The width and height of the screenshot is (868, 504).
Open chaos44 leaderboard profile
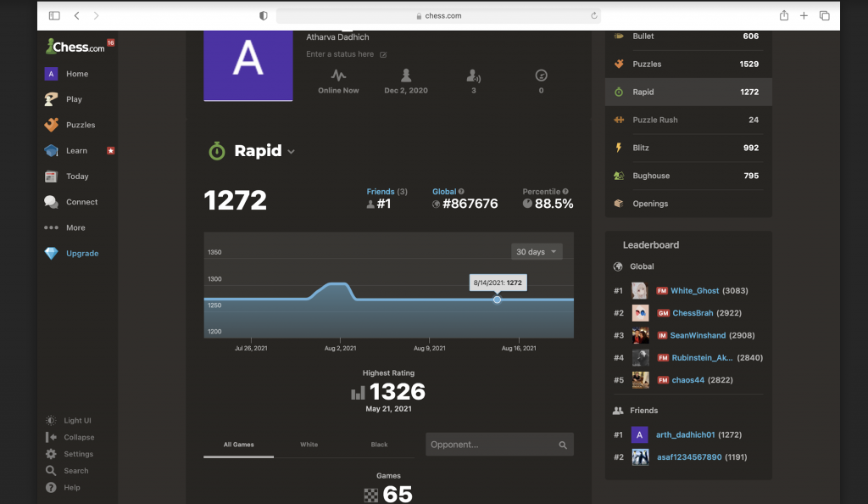[687, 380]
